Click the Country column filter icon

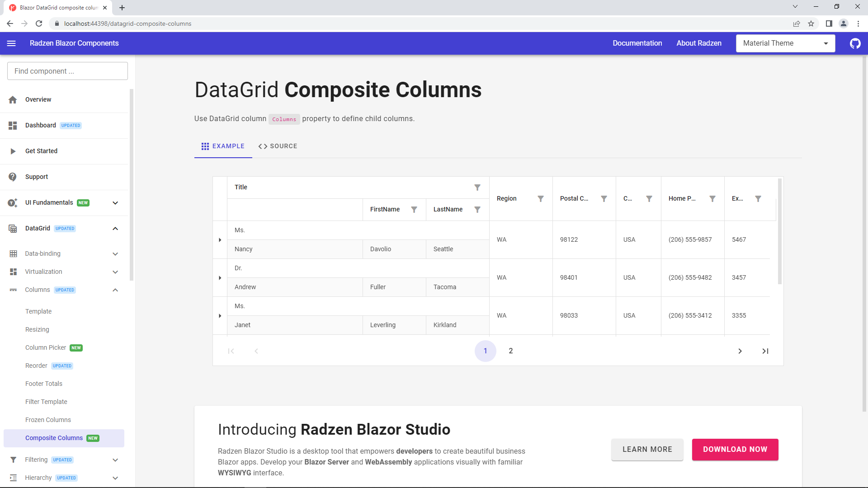click(x=649, y=199)
